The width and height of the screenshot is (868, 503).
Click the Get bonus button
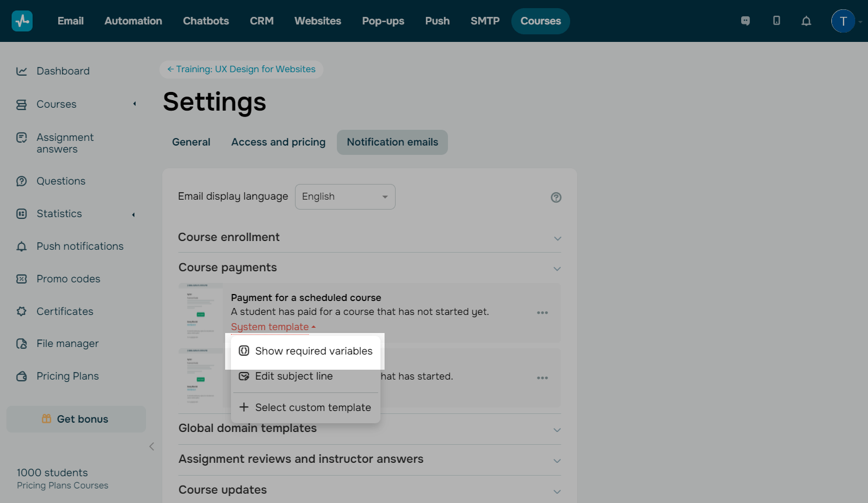[76, 419]
